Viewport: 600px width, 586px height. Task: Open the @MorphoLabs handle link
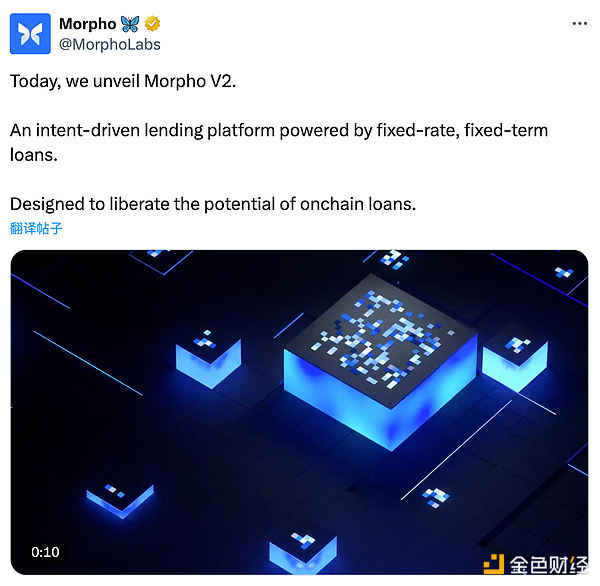[110, 44]
